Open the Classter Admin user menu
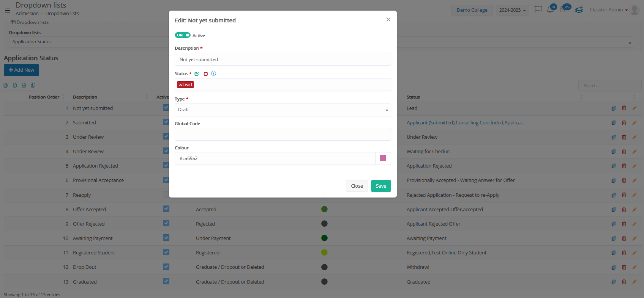The width and height of the screenshot is (644, 298). click(x=608, y=10)
